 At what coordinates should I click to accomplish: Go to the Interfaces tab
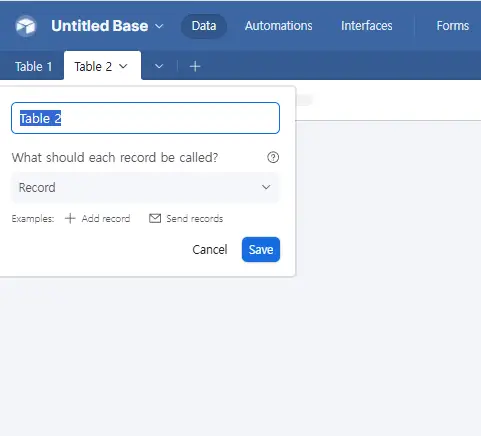pyautogui.click(x=367, y=26)
